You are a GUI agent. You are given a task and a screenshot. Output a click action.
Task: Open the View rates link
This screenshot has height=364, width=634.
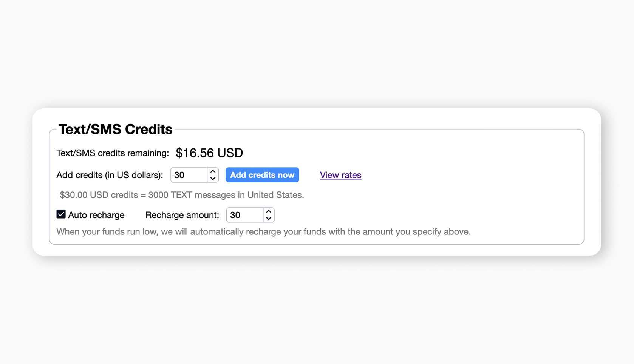[x=340, y=175]
